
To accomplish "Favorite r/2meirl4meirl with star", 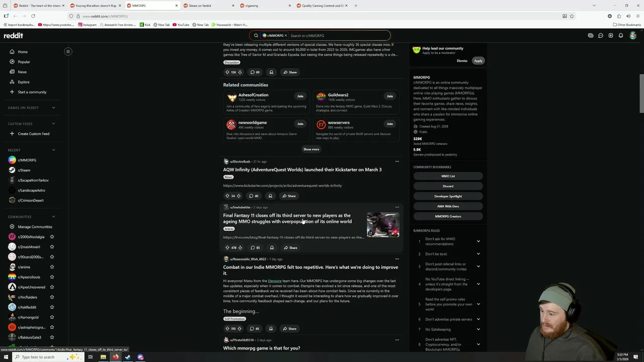I will coord(52,247).
